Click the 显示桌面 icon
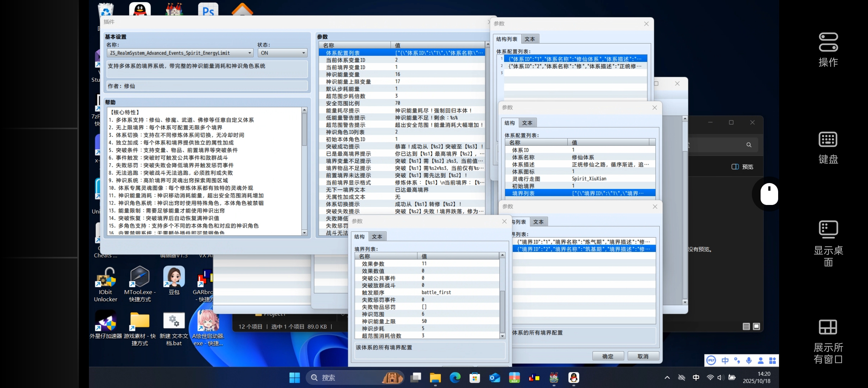 pyautogui.click(x=828, y=243)
